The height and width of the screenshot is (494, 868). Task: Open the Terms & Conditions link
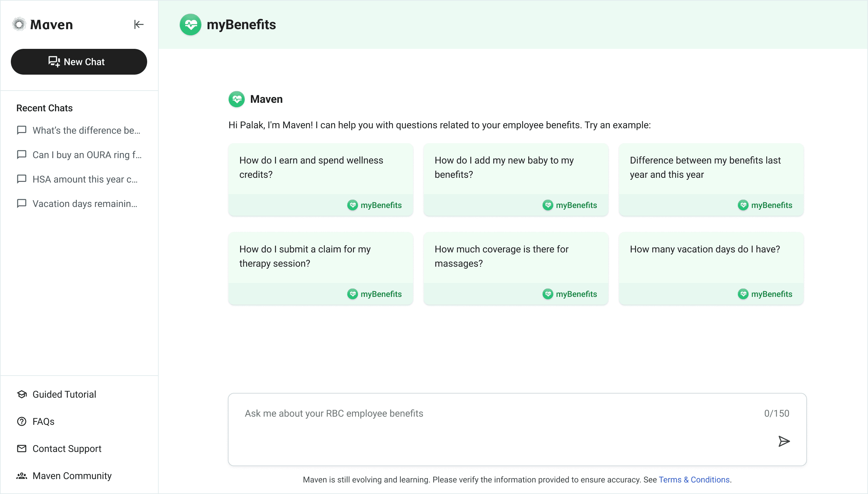(x=694, y=479)
